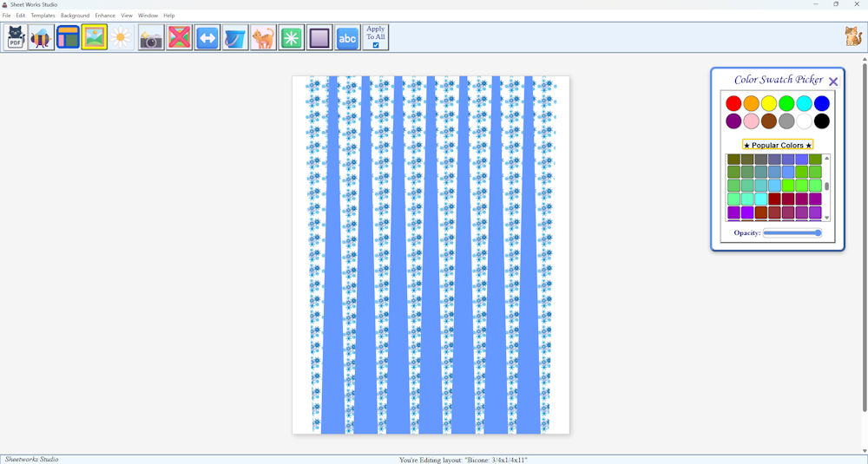The height and width of the screenshot is (464, 868).
Task: Click the camera snapshot icon
Action: [151, 37]
